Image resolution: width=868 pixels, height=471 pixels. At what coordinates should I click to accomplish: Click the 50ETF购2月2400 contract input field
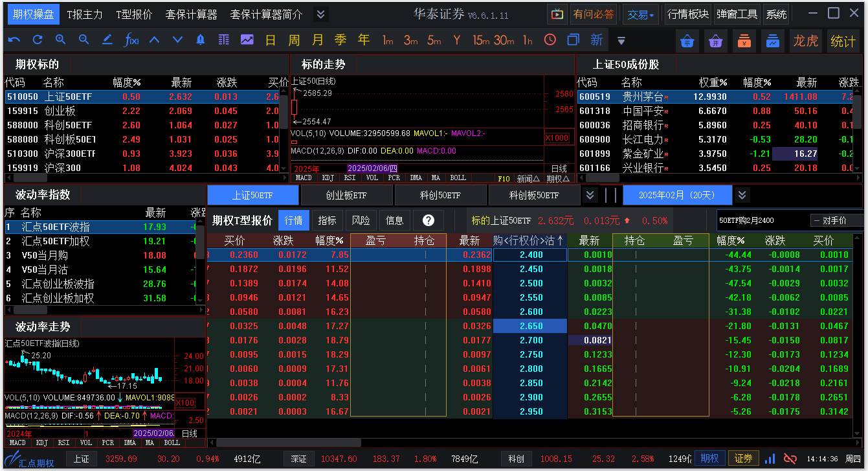pos(762,220)
